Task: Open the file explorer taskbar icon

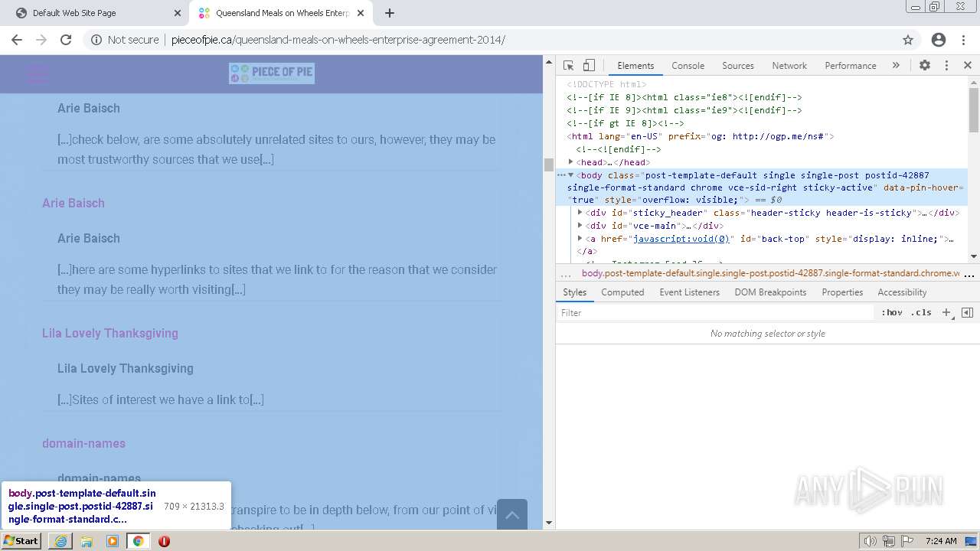Action: click(87, 541)
